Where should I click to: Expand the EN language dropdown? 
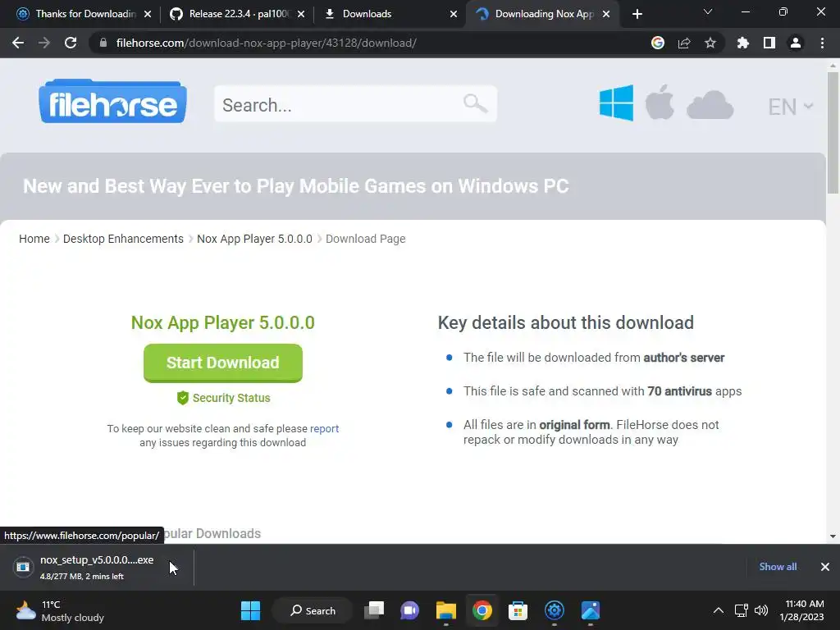[791, 107]
